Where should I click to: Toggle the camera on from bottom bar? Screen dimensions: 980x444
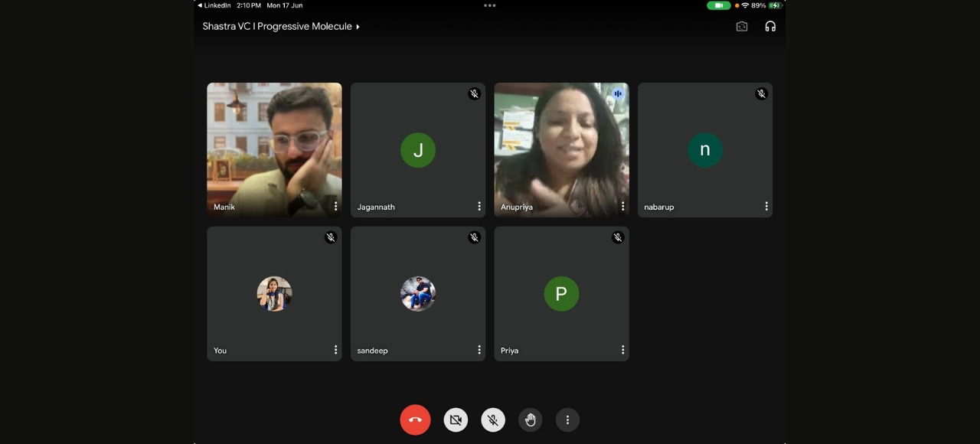[456, 420]
